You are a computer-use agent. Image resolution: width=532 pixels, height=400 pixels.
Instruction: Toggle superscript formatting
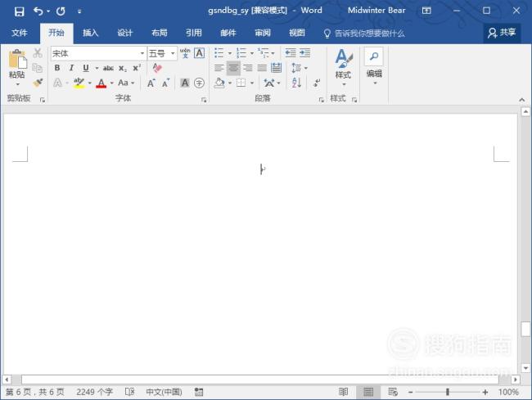click(x=137, y=68)
